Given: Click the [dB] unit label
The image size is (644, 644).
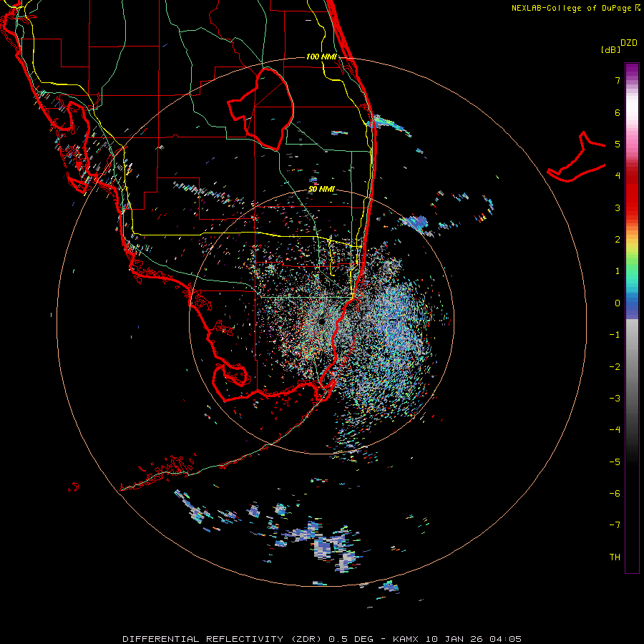Looking at the screenshot, I should coord(610,49).
